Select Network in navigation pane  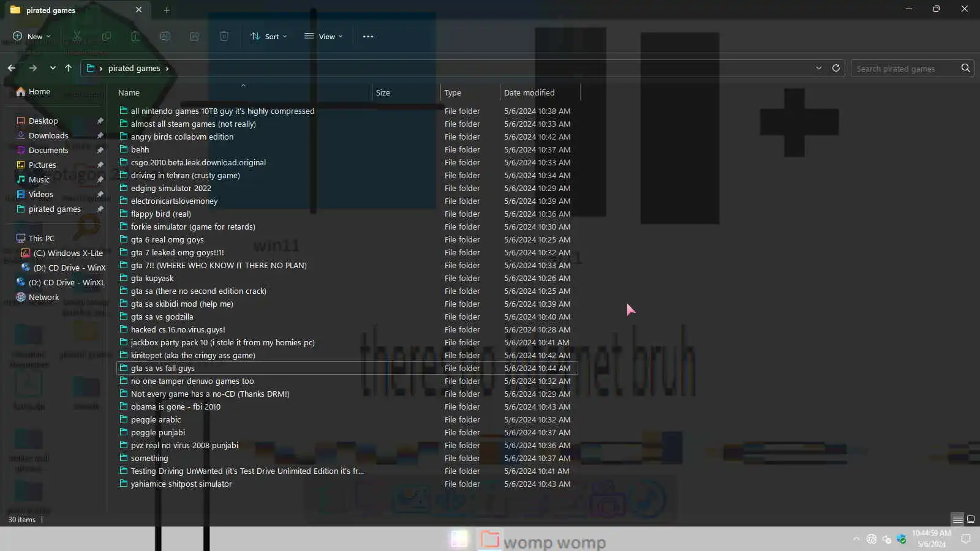(x=44, y=297)
